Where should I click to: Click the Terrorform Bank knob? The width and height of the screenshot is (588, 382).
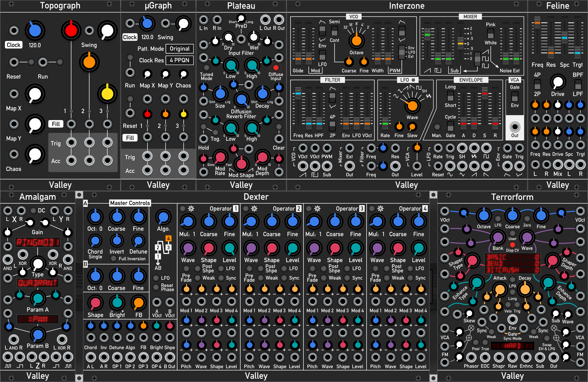[498, 237]
